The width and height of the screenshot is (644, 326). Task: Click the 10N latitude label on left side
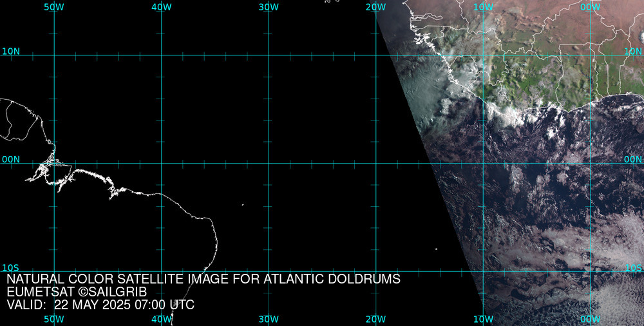(11, 52)
